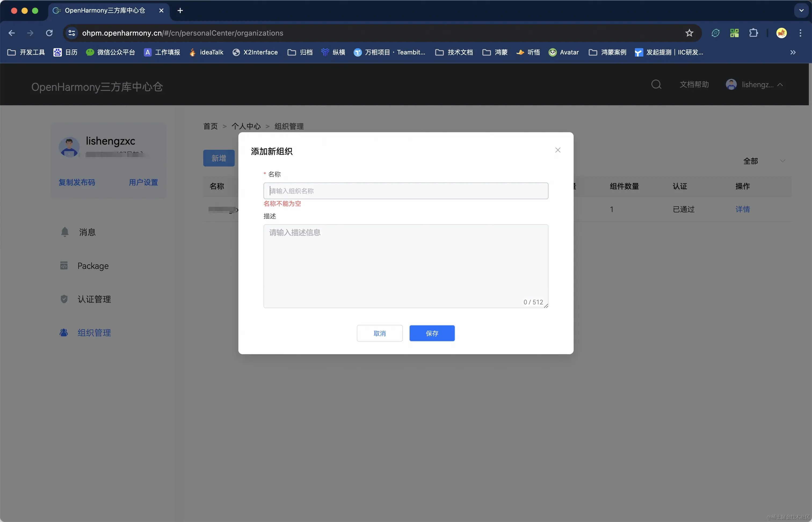Switch to OpenHarmony三方库中心仓 browser tab
The image size is (812, 522).
pos(105,10)
